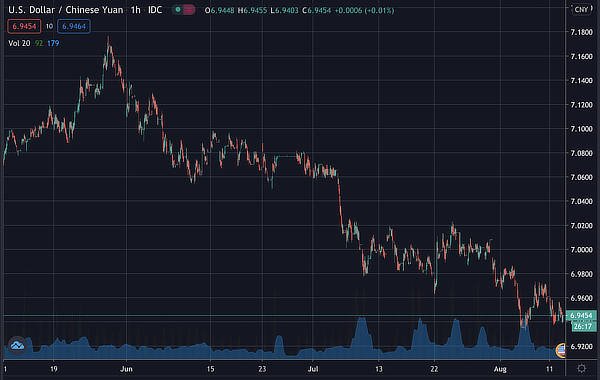Click the 15 date label on time axis
The image size is (600, 380).
point(210,369)
